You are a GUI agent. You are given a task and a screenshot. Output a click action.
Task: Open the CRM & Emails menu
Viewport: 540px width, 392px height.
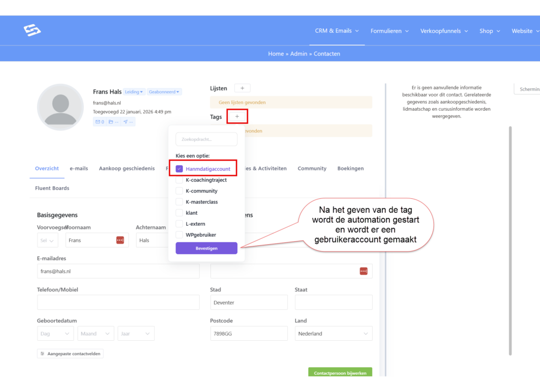click(x=336, y=31)
